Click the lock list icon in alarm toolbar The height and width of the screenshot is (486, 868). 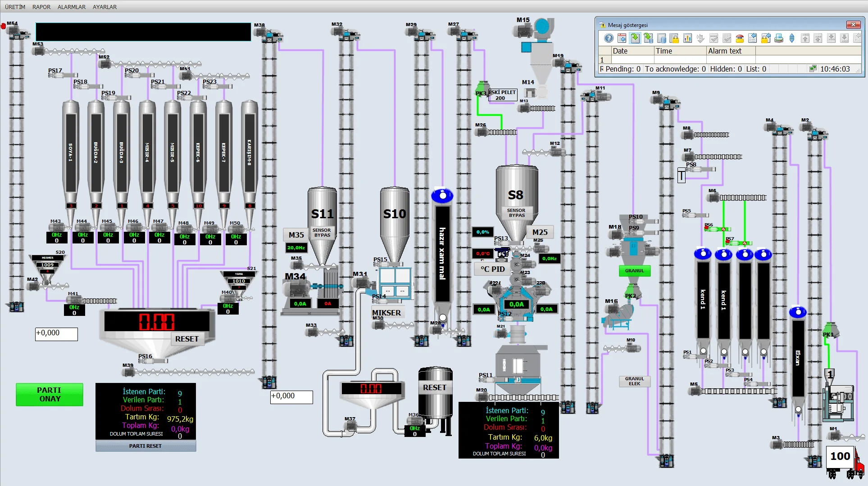coord(674,38)
